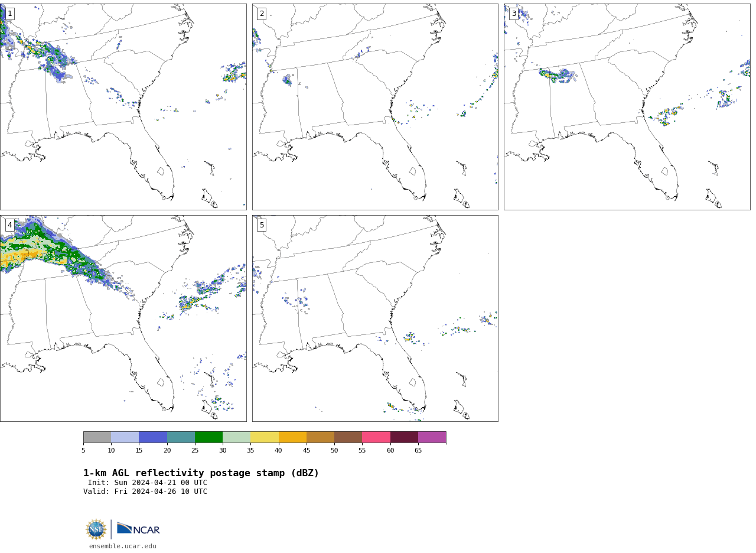Click the colorbar tick label '50'
Screen dimensions: 756x553
(x=334, y=451)
